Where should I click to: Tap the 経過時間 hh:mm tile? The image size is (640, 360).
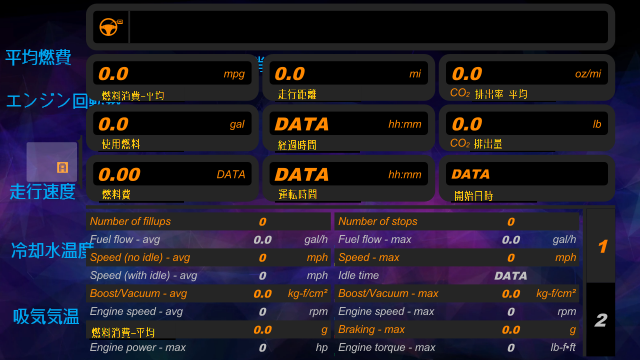click(x=349, y=128)
